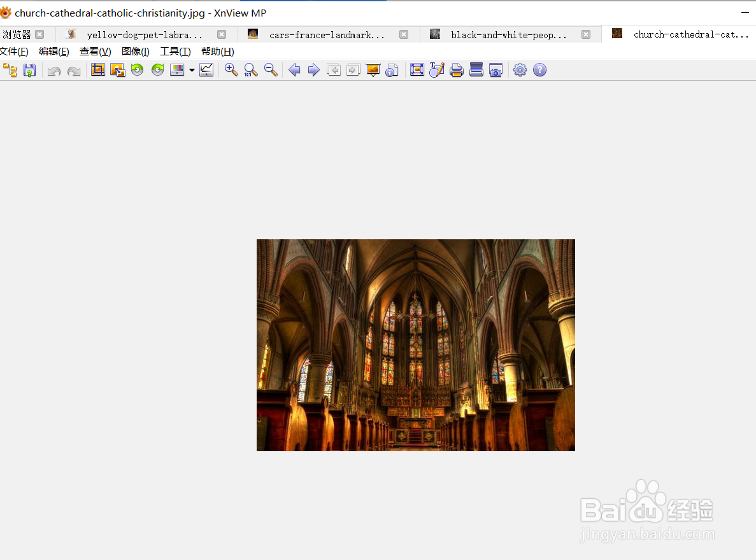The height and width of the screenshot is (560, 756).
Task: Start the slideshow
Action: 373,70
